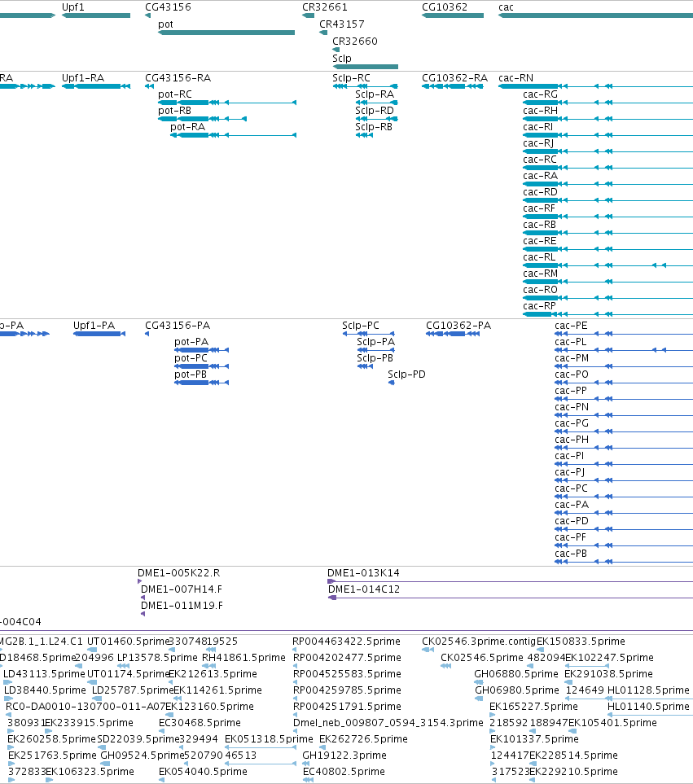Screen dimensions: 693x784
Task: Click the EC40802.5prime EST label
Action: click(x=344, y=772)
